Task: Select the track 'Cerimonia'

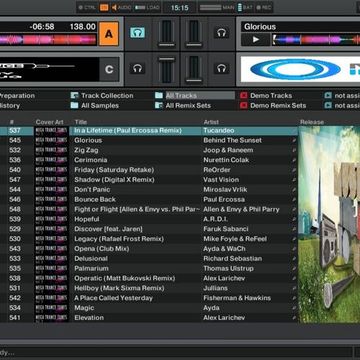Action: [x=91, y=160]
